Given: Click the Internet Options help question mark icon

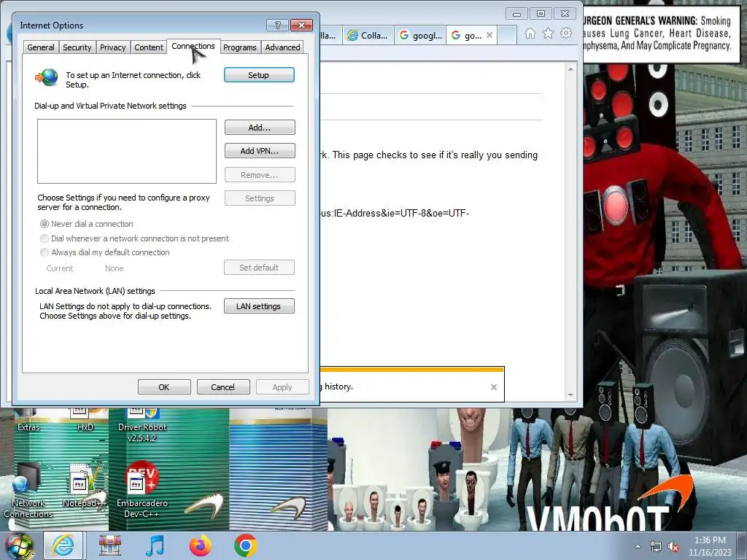Looking at the screenshot, I should coord(278,25).
